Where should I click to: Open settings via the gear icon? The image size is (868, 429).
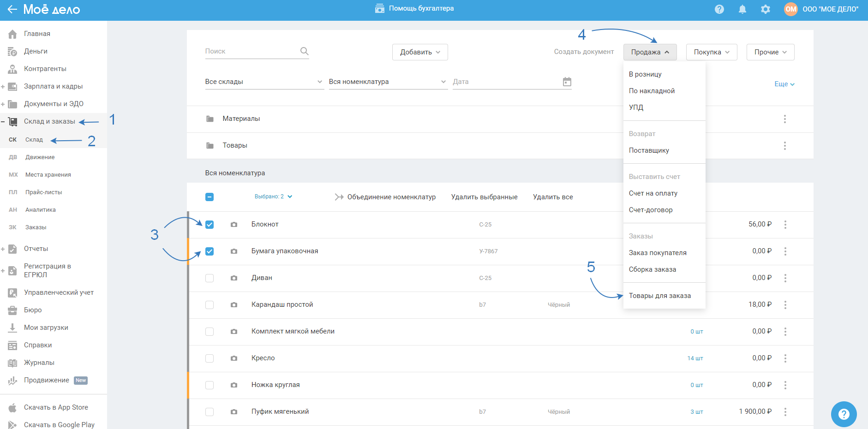pos(765,9)
